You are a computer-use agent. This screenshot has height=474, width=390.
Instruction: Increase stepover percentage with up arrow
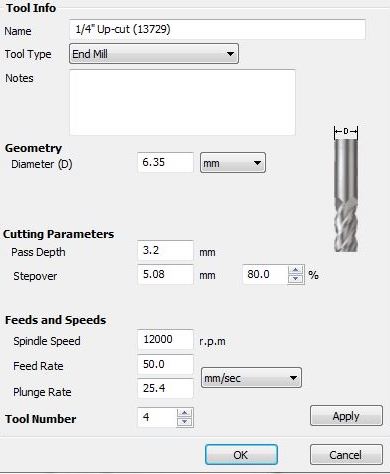point(295,270)
